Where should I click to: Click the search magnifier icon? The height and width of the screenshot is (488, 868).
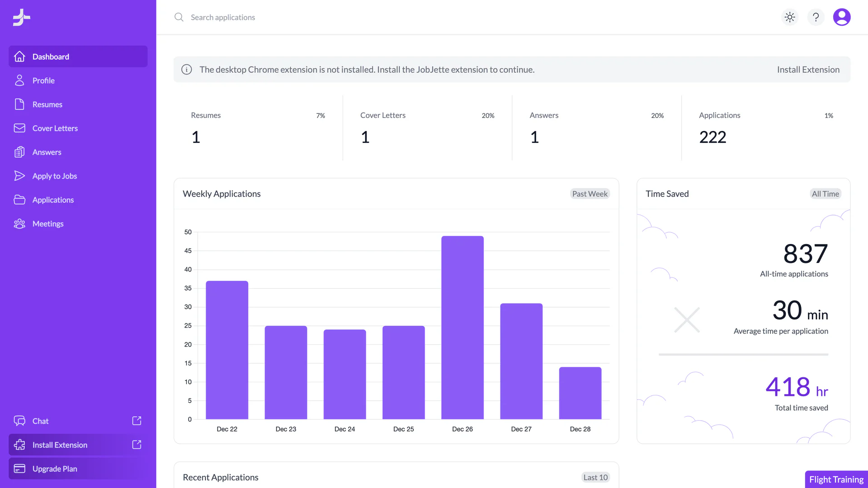[179, 17]
